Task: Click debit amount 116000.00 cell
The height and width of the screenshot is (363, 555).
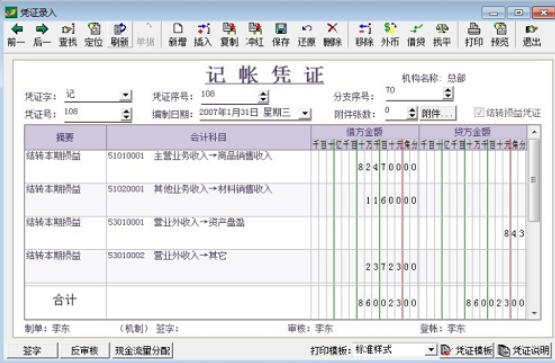Action: [x=365, y=200]
